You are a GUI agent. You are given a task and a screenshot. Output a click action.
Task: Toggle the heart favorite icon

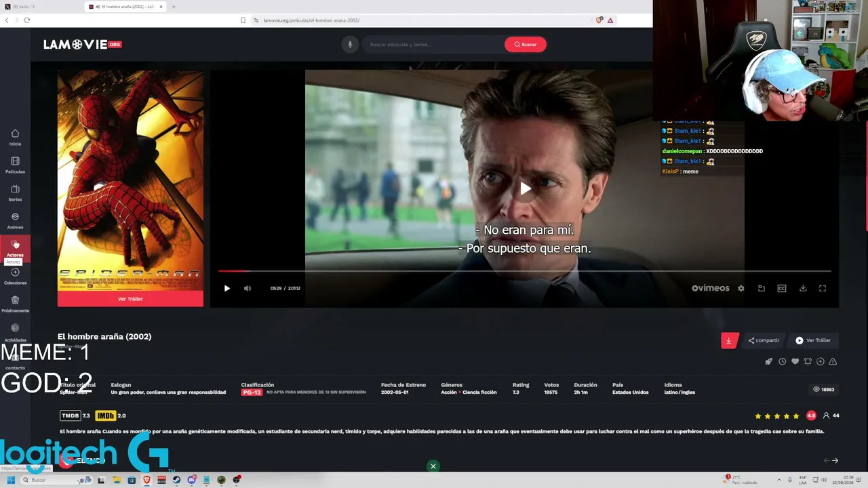pos(795,362)
